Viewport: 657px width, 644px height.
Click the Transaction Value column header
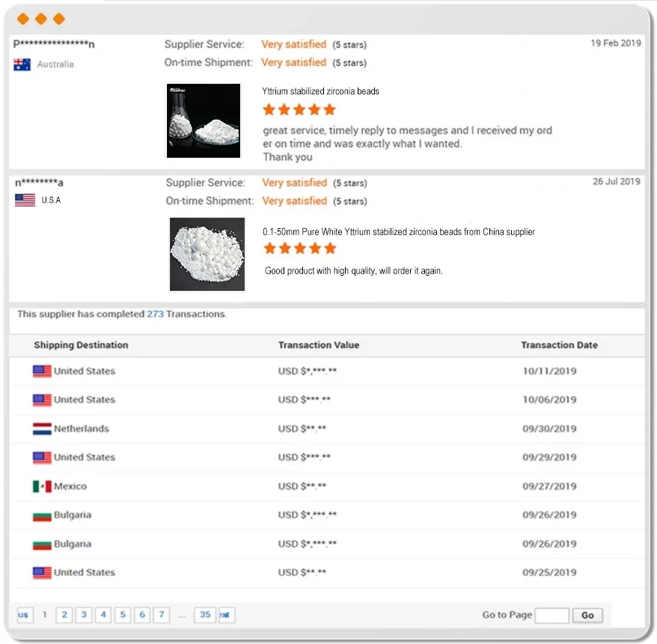319,345
